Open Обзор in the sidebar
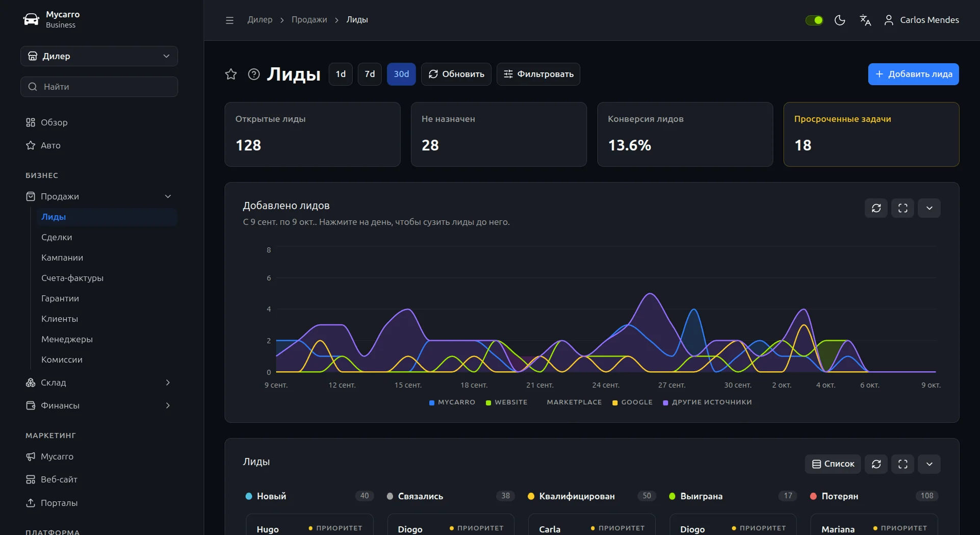Viewport: 980px width, 535px height. (x=99, y=122)
